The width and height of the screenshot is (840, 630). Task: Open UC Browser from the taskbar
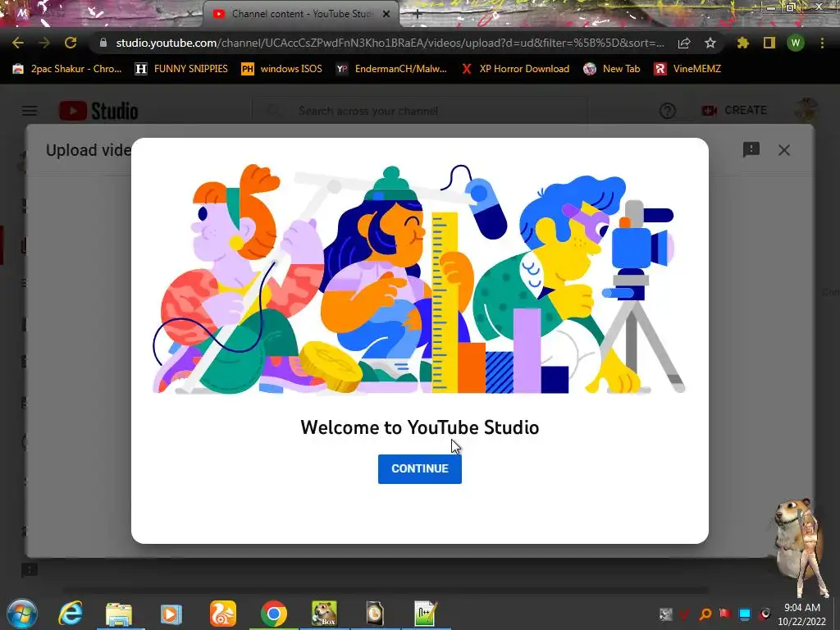[223, 614]
